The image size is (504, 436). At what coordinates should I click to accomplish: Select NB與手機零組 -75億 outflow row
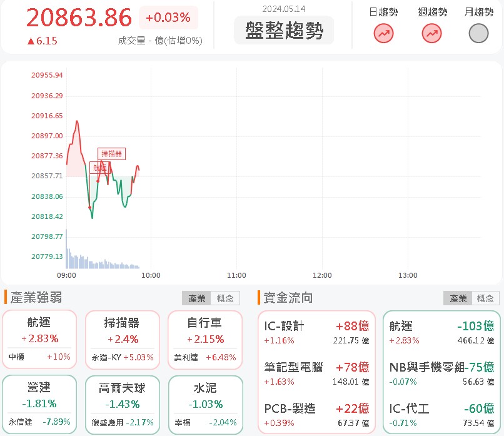pos(441,373)
